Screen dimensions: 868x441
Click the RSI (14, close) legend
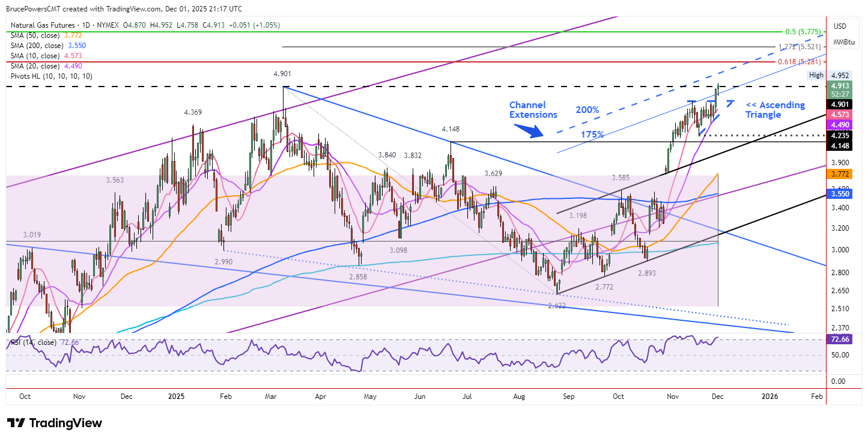click(x=34, y=342)
